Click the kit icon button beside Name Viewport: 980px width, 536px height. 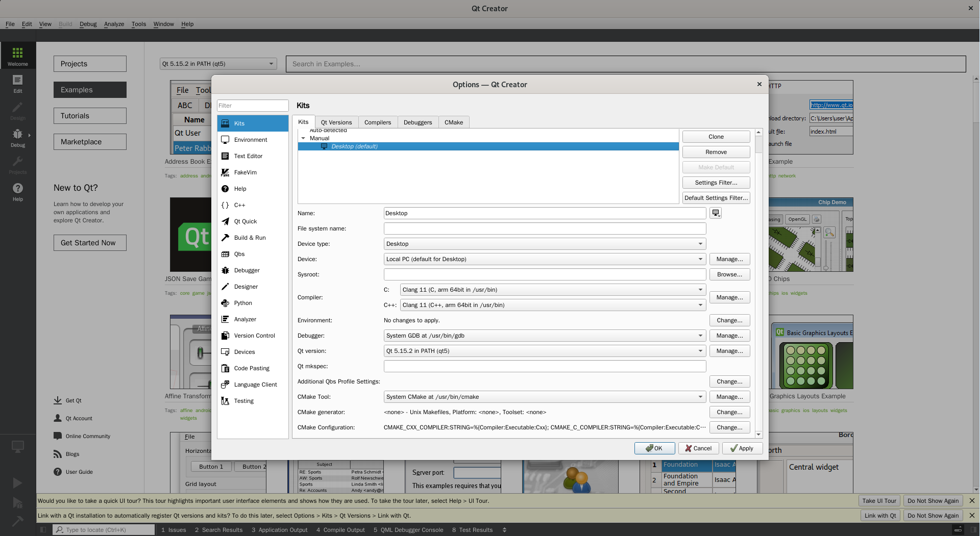pyautogui.click(x=716, y=213)
